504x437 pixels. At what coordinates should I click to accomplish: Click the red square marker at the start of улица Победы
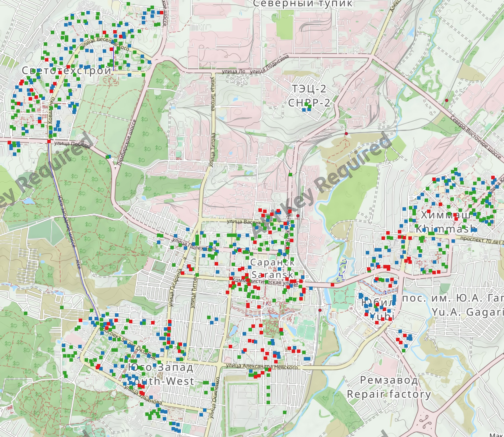[x=49, y=141]
